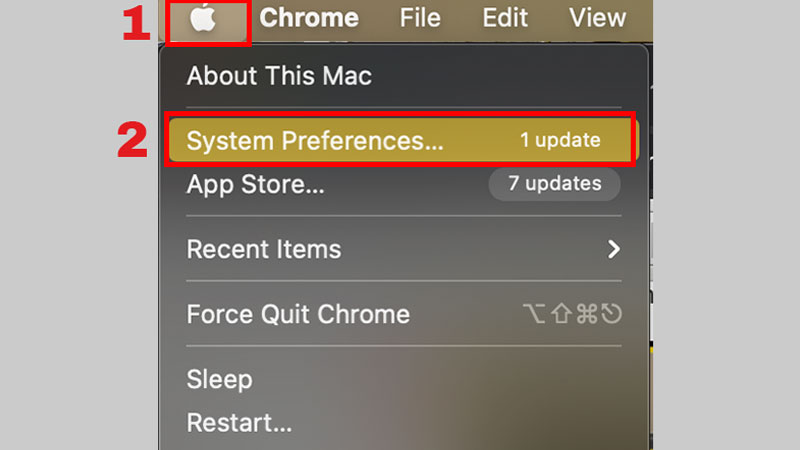The width and height of the screenshot is (800, 450).
Task: Select the Restart… option
Action: point(239,423)
